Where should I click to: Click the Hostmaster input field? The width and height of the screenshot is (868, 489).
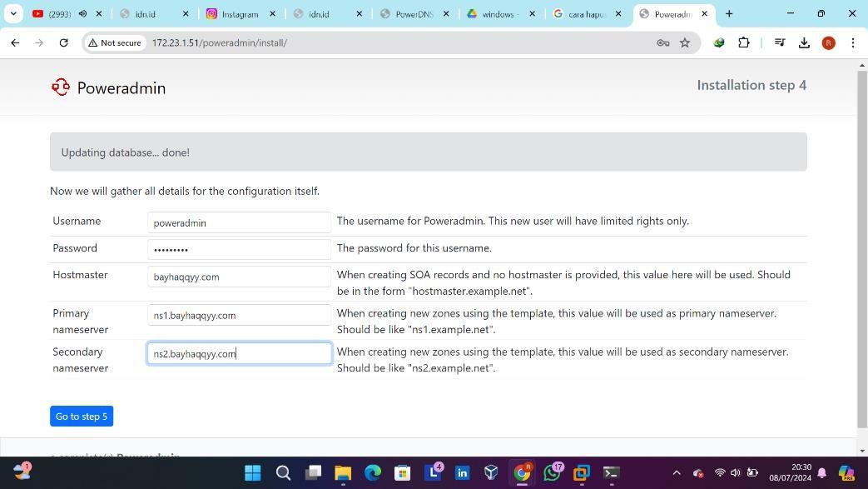(x=239, y=277)
